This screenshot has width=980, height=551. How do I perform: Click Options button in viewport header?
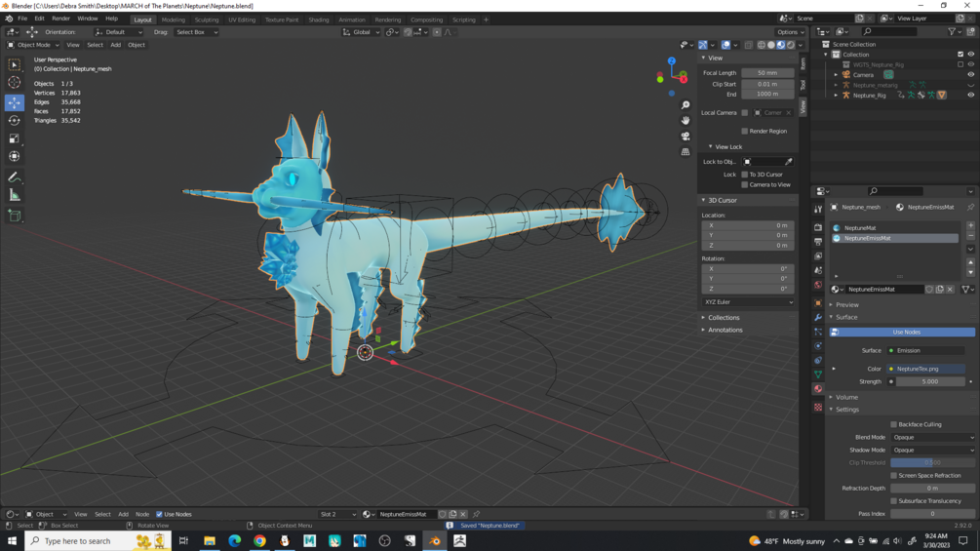click(x=790, y=32)
